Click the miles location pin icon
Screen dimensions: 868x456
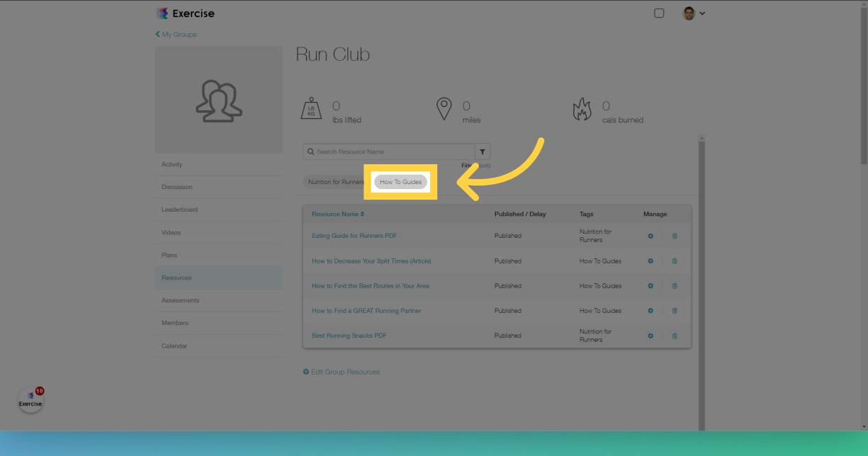pyautogui.click(x=444, y=108)
